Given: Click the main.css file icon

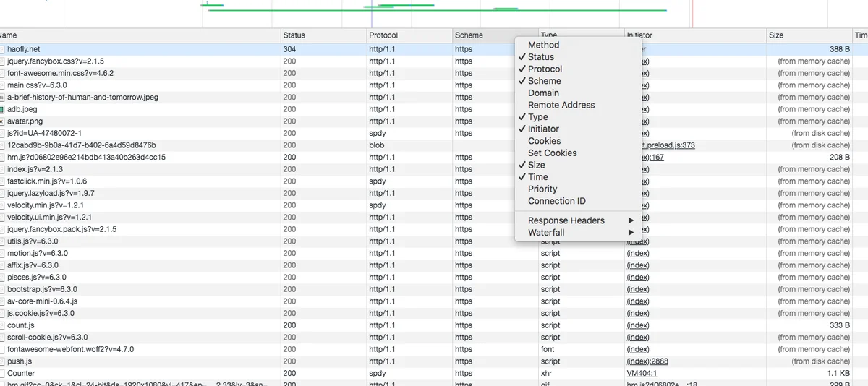Looking at the screenshot, I should tap(2, 85).
